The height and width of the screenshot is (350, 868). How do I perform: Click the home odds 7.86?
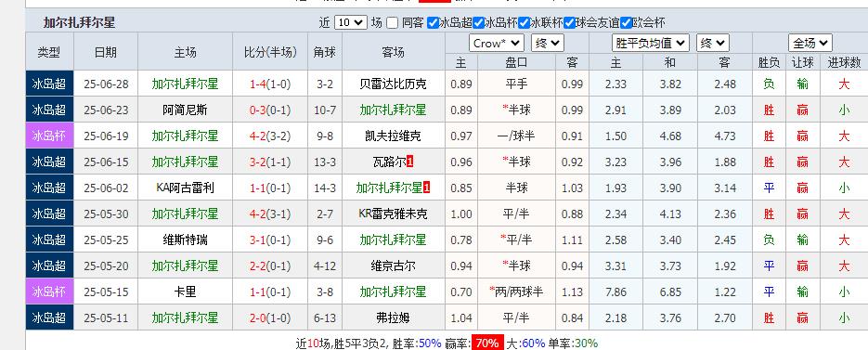pos(616,292)
